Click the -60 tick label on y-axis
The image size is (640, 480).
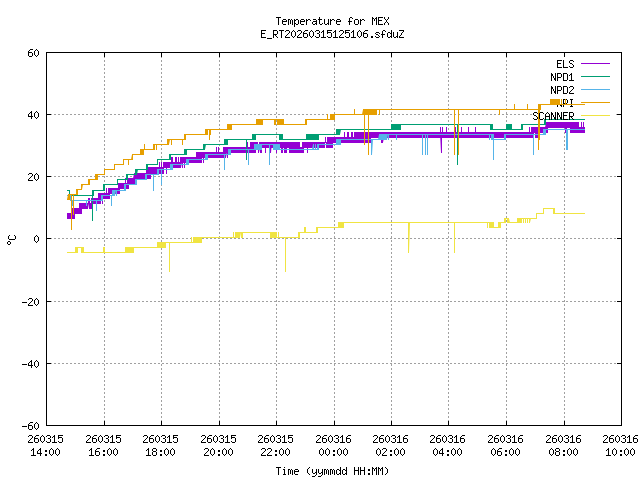[x=30, y=425]
